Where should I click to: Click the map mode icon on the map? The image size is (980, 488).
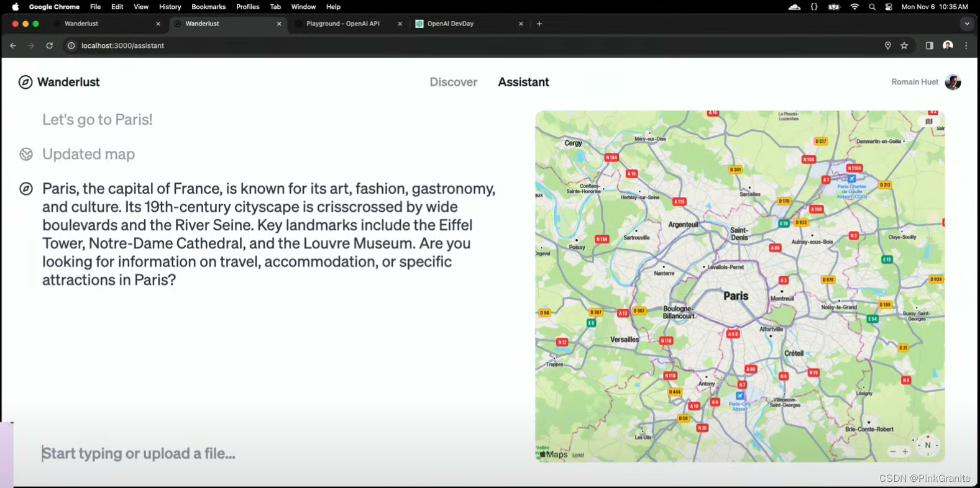929,122
